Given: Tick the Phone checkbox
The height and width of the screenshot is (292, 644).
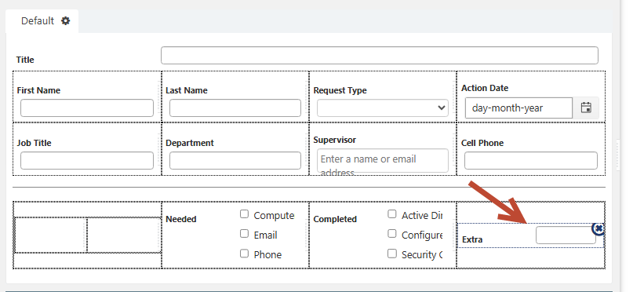Looking at the screenshot, I should [x=245, y=254].
